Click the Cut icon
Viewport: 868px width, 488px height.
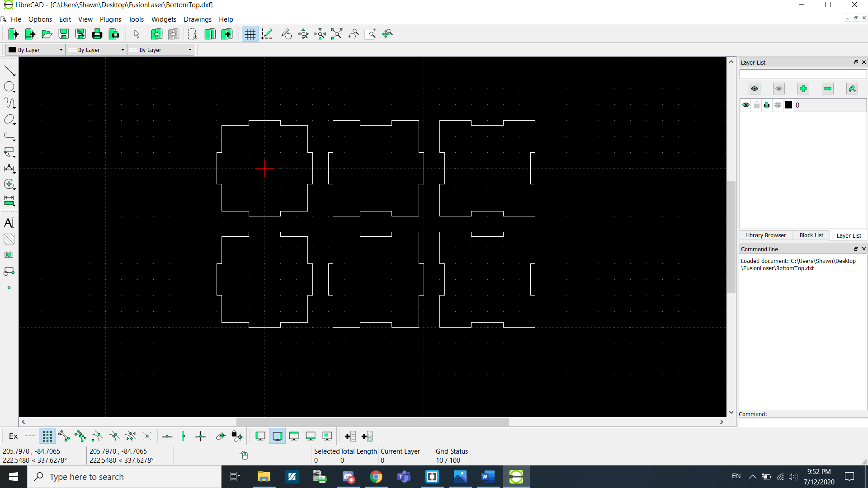pyautogui.click(x=193, y=34)
